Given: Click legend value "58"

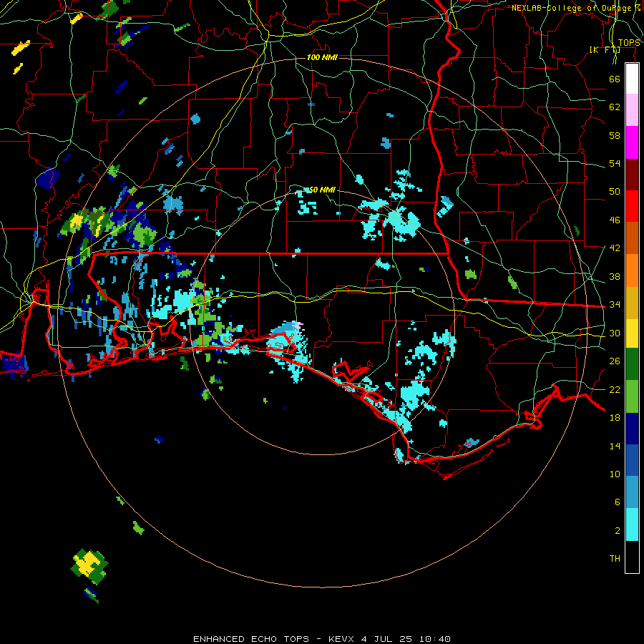Looking at the screenshot, I should [615, 135].
